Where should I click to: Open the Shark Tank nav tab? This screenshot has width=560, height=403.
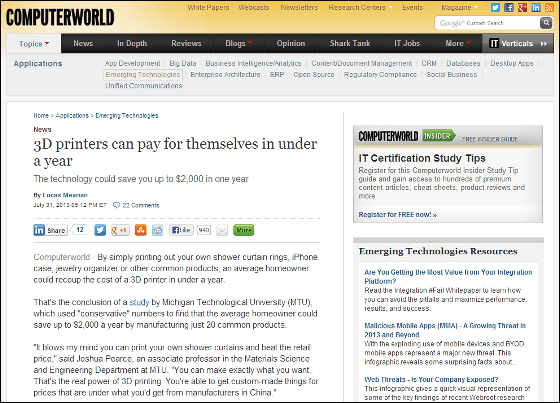(350, 43)
